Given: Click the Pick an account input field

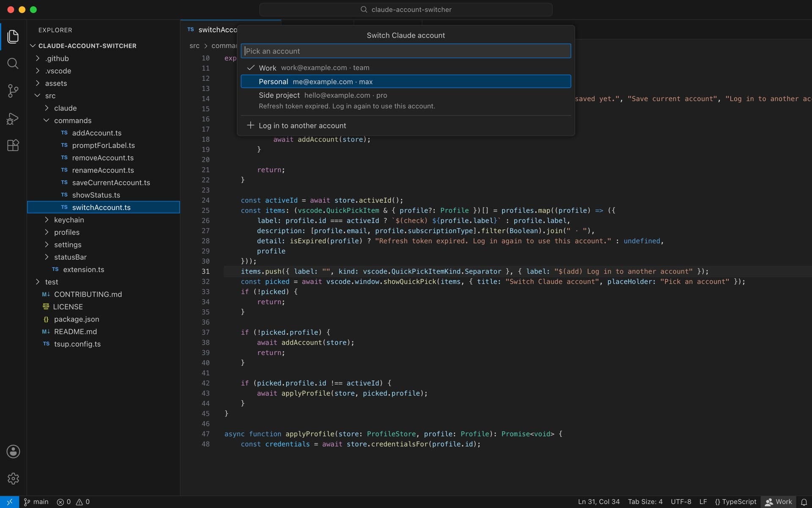Looking at the screenshot, I should pos(406,51).
